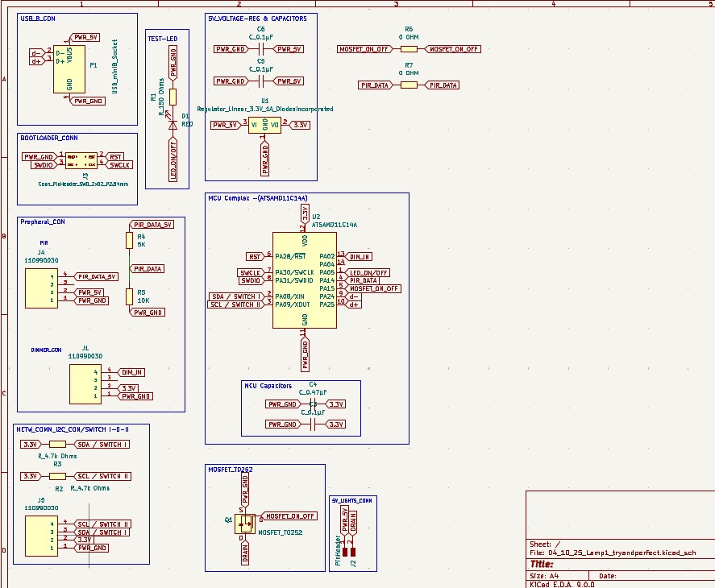Select the PWR_GND label on P1 pin 5

click(88, 101)
